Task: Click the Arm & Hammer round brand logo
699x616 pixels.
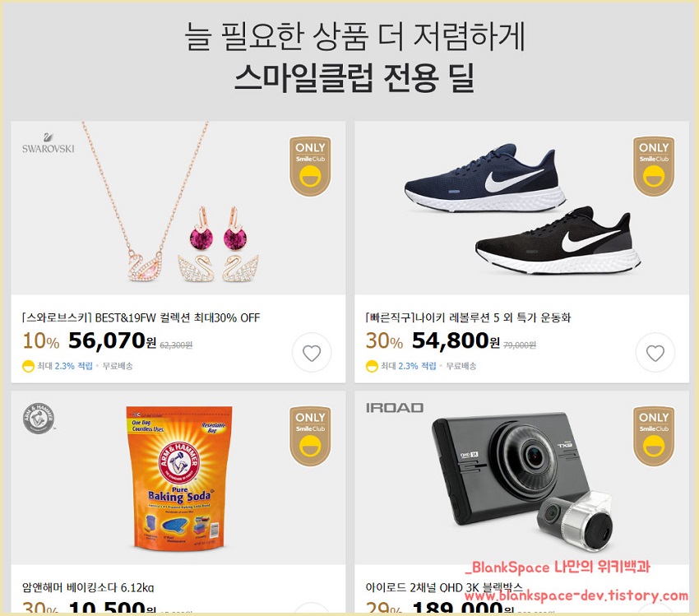Action: click(x=39, y=419)
